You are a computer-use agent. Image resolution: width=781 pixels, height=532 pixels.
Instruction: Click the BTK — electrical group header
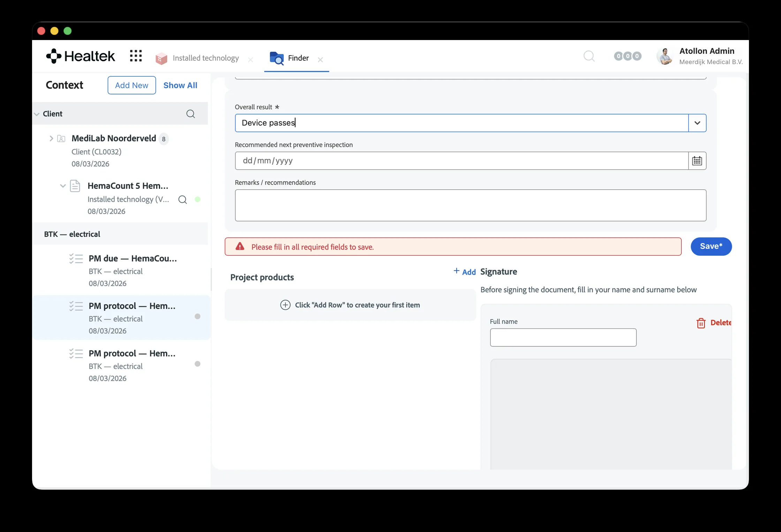pos(121,234)
